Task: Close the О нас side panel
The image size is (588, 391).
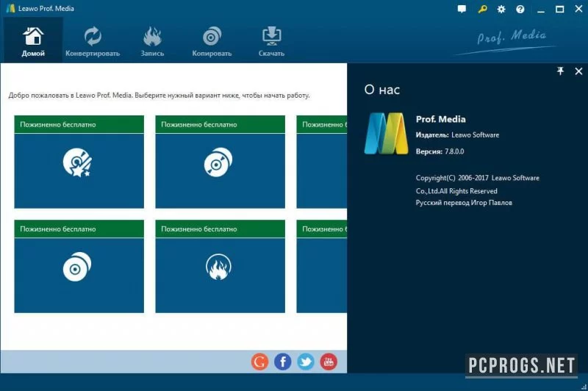Action: tap(578, 71)
